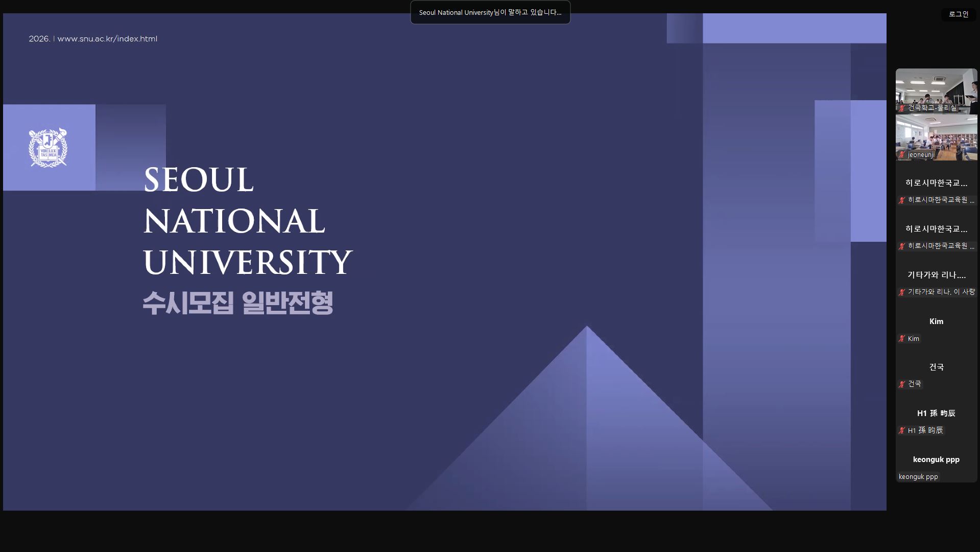Screen dimensions: 980x552
Task: Select the 건국학교-물리실 video thumbnail
Action: point(936,91)
